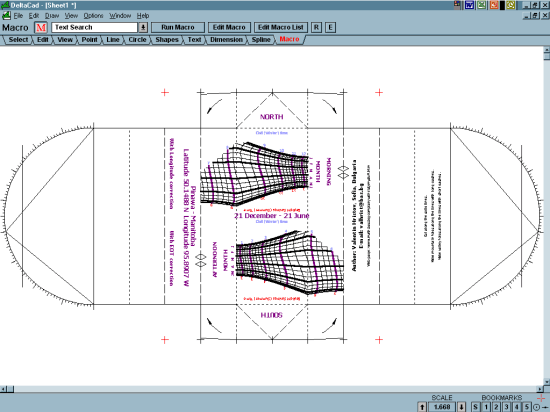Click the Run Macro button
The image size is (550, 412).
(x=178, y=27)
